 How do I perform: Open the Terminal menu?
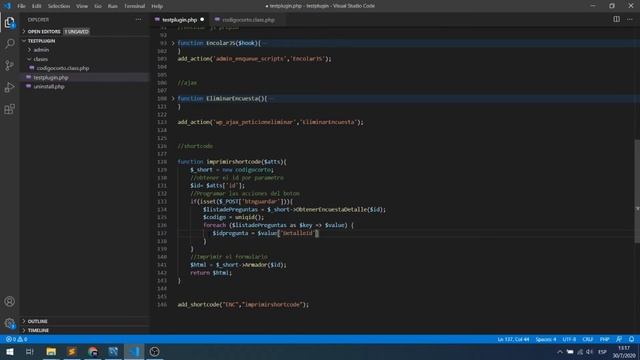[134, 6]
